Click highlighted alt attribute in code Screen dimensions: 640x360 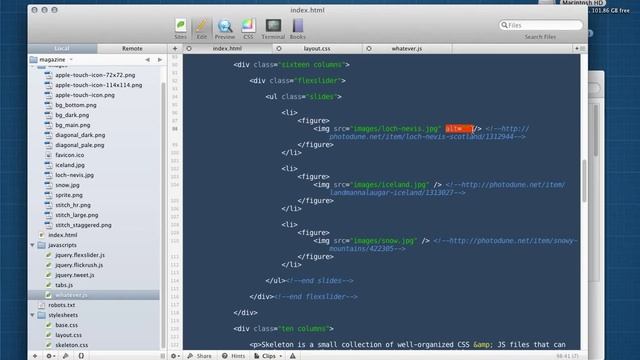[459, 129]
